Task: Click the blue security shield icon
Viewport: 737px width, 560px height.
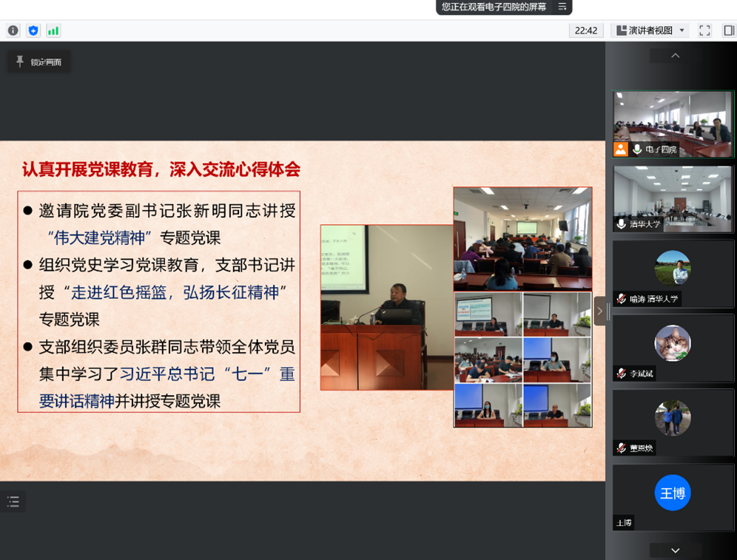Action: (x=33, y=30)
